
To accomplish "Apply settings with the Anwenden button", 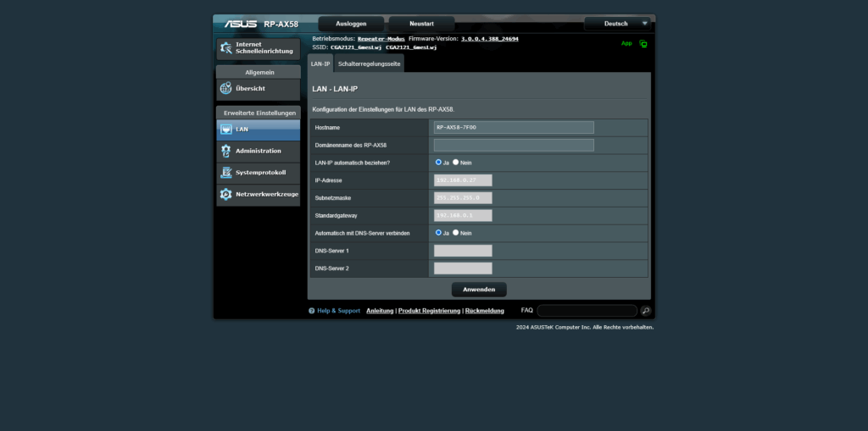I will click(479, 290).
